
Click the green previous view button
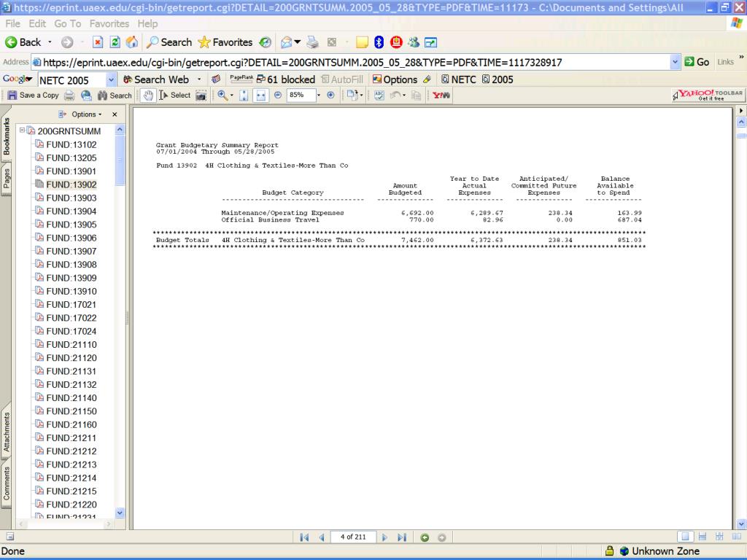coord(425,537)
